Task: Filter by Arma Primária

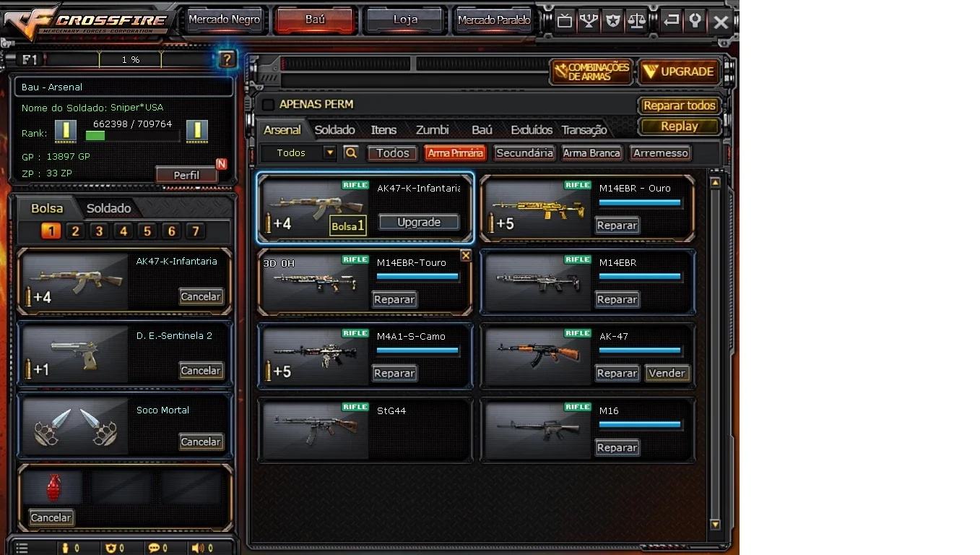Action: click(x=455, y=153)
